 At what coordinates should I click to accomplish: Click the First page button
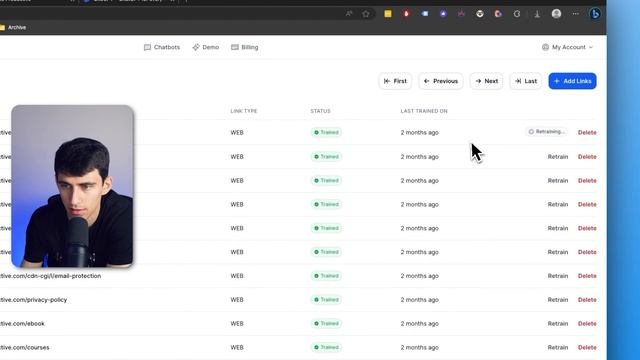[395, 81]
